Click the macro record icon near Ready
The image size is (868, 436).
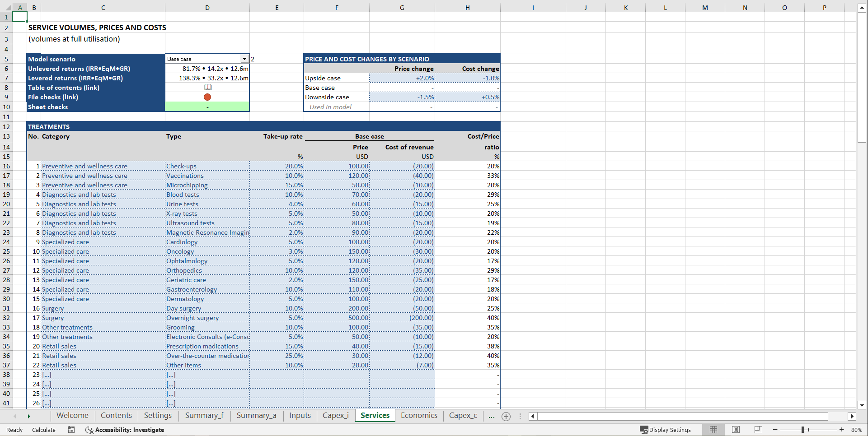point(71,430)
